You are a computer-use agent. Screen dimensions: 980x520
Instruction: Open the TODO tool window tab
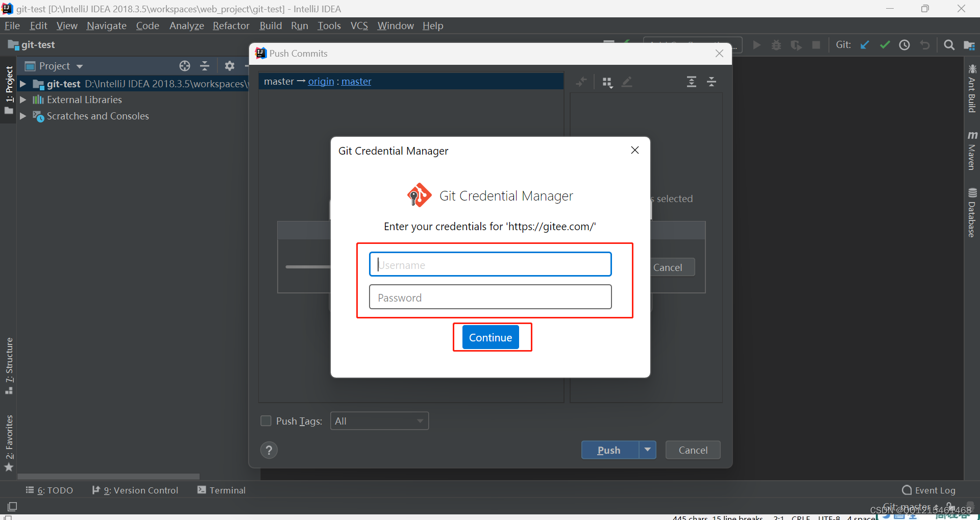click(x=50, y=490)
